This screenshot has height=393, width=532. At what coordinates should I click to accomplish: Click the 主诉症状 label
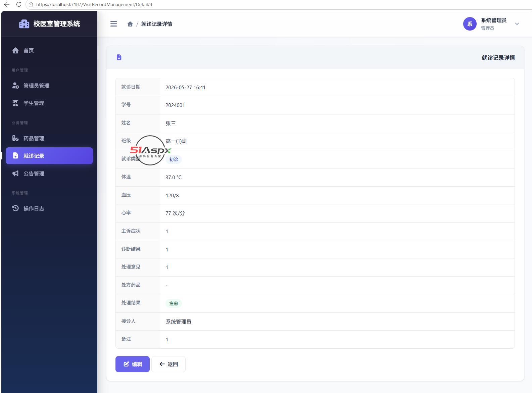(131, 231)
